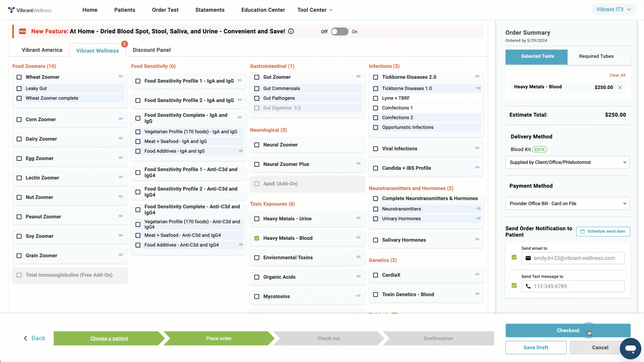Click link icon next to Heavy Metals - Blood
Image resolution: width=644 pixels, height=362 pixels.
click(x=359, y=237)
